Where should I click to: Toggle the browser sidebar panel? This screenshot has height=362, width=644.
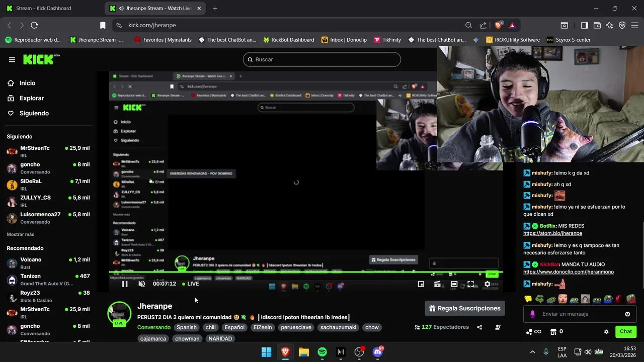pyautogui.click(x=584, y=25)
